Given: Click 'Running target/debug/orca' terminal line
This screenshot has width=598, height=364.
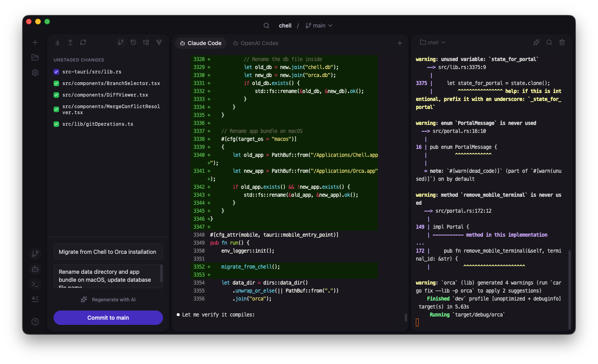Looking at the screenshot, I should click(467, 315).
